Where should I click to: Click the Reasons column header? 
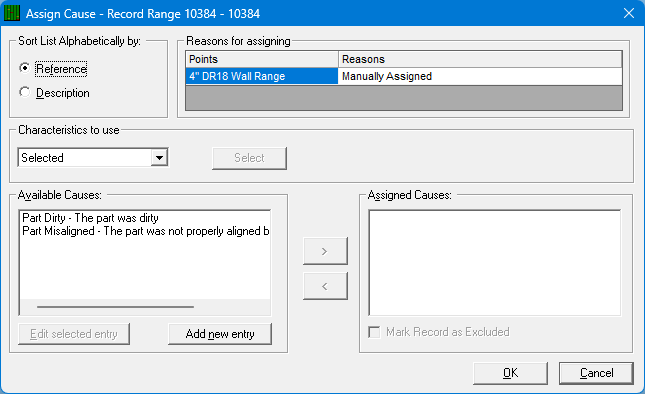[480, 59]
